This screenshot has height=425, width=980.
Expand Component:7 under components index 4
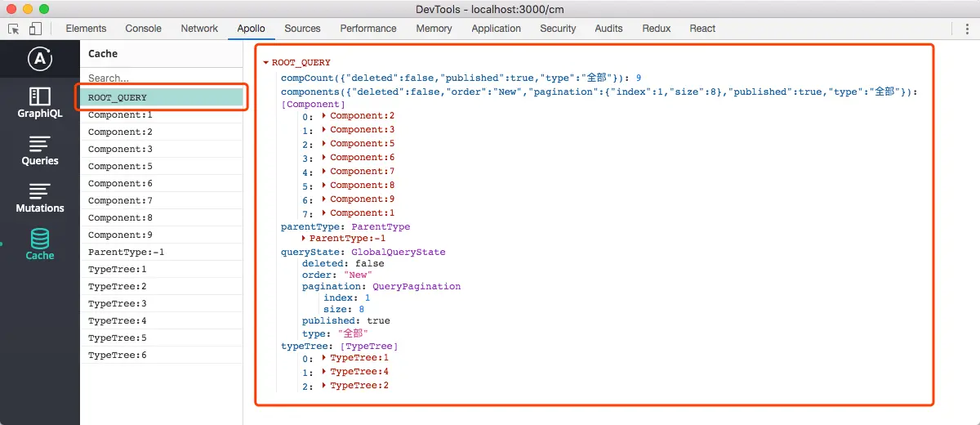tap(325, 172)
